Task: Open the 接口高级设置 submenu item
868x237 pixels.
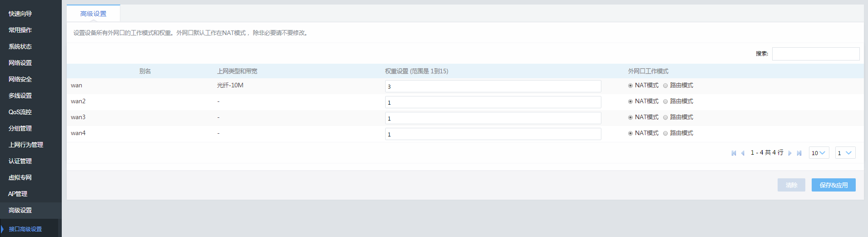Action: pyautogui.click(x=25, y=229)
